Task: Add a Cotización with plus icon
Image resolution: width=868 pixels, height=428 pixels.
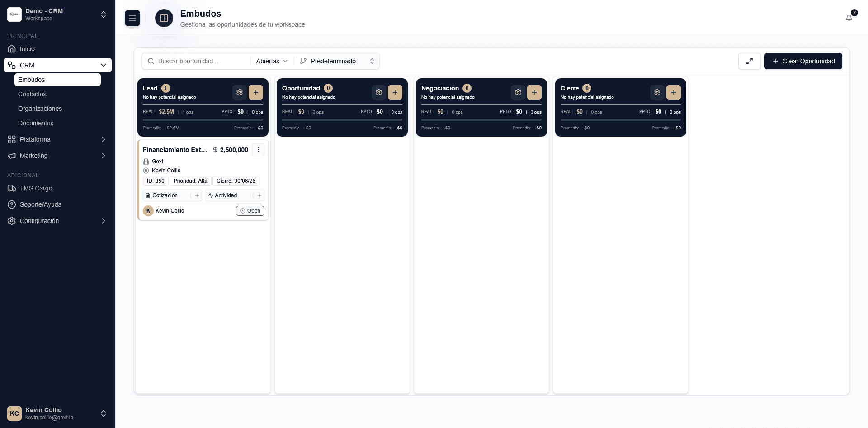Action: pos(197,195)
